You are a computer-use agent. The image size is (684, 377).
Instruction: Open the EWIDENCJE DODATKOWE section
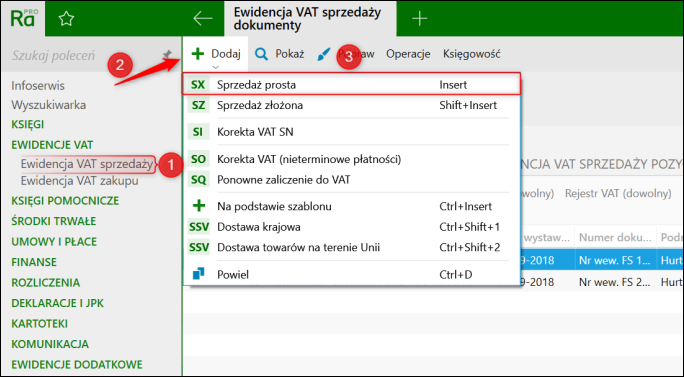pyautogui.click(x=77, y=365)
